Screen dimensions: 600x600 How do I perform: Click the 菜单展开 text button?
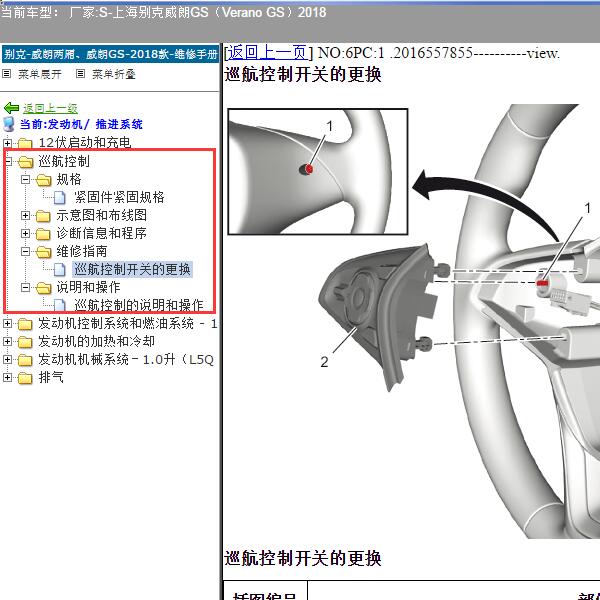pos(40,74)
